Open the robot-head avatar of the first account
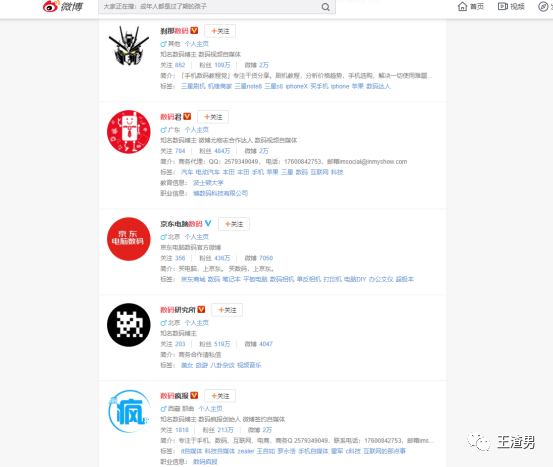 click(129, 46)
